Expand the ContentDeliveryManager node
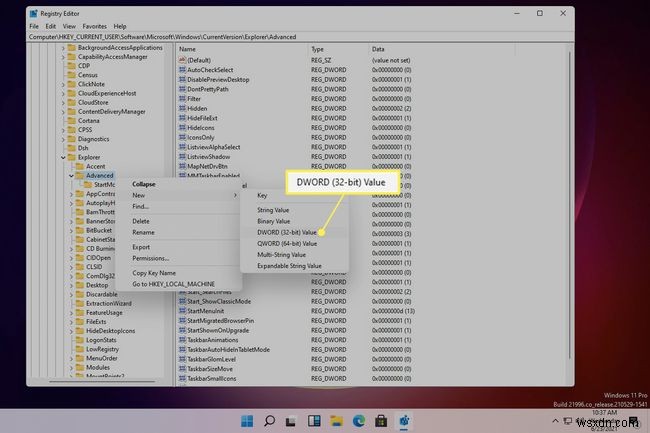650x433 pixels. [x=63, y=112]
